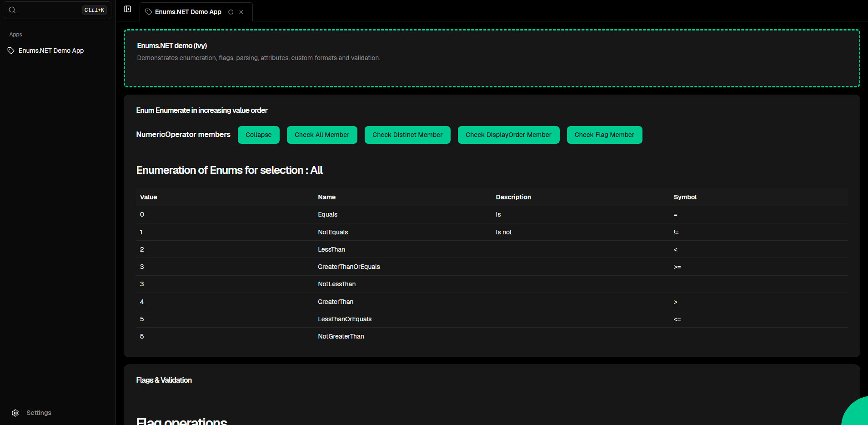The width and height of the screenshot is (868, 425).
Task: Click the search magnifier icon
Action: [x=12, y=10]
